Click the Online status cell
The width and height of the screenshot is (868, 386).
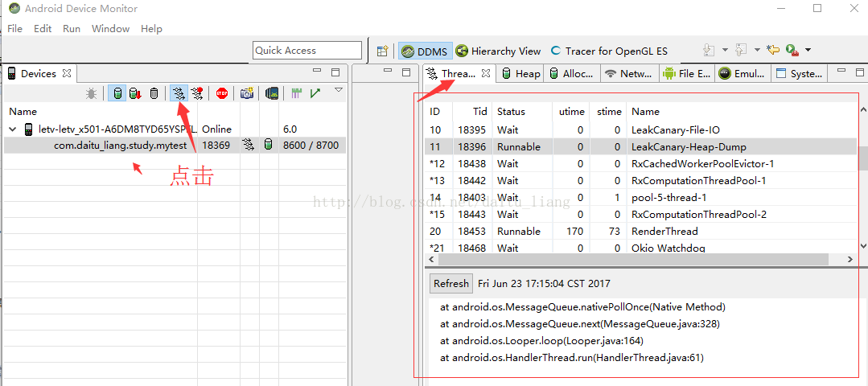216,129
